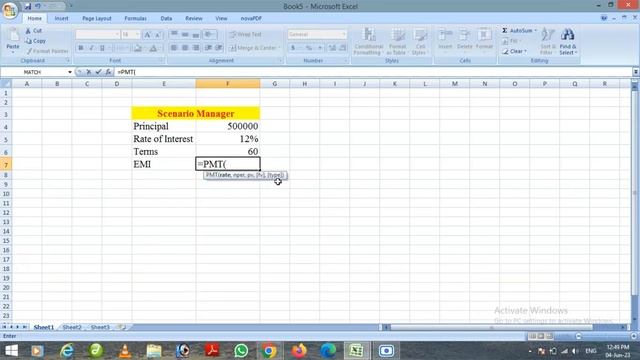The image size is (640, 360).
Task: Click the Select All corner box
Action: click(x=6, y=84)
